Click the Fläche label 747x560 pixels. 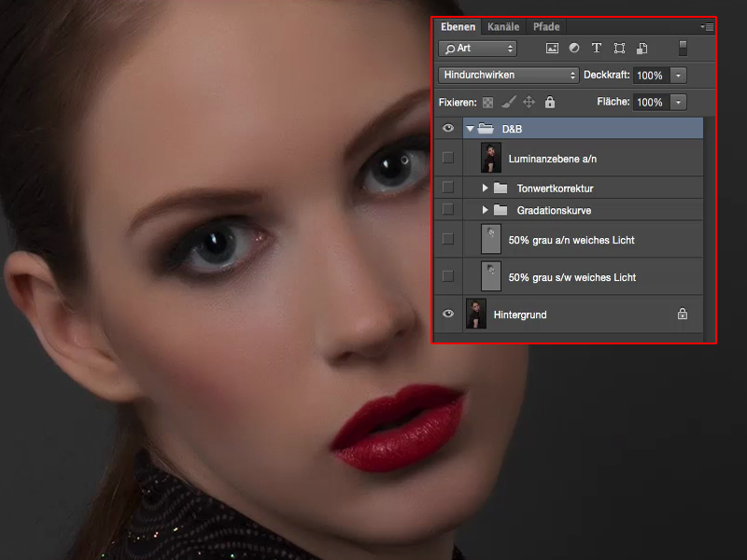613,102
